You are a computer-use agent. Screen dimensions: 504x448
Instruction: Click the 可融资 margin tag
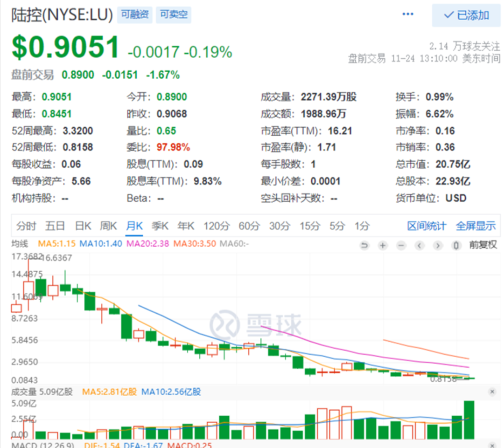[135, 14]
